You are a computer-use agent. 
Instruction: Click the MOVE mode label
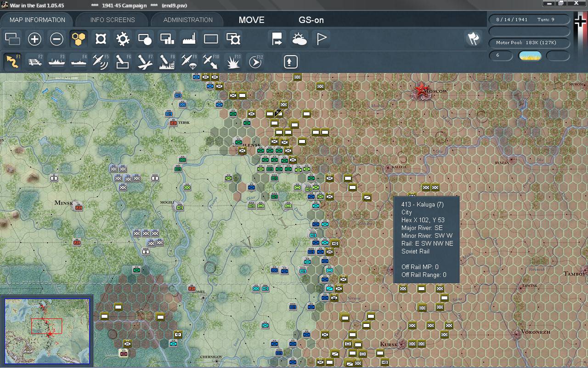(252, 20)
